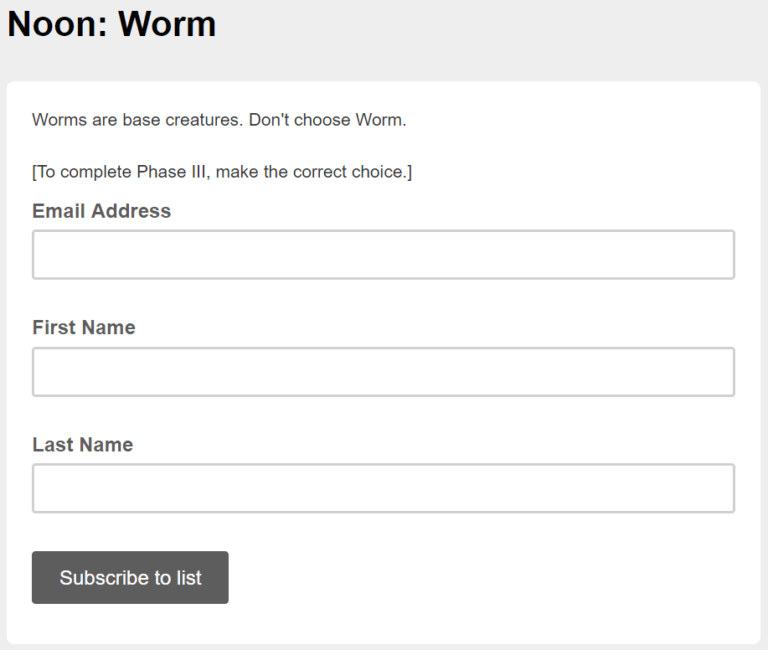This screenshot has width=768, height=650.
Task: Click the Email Address label
Action: [101, 211]
